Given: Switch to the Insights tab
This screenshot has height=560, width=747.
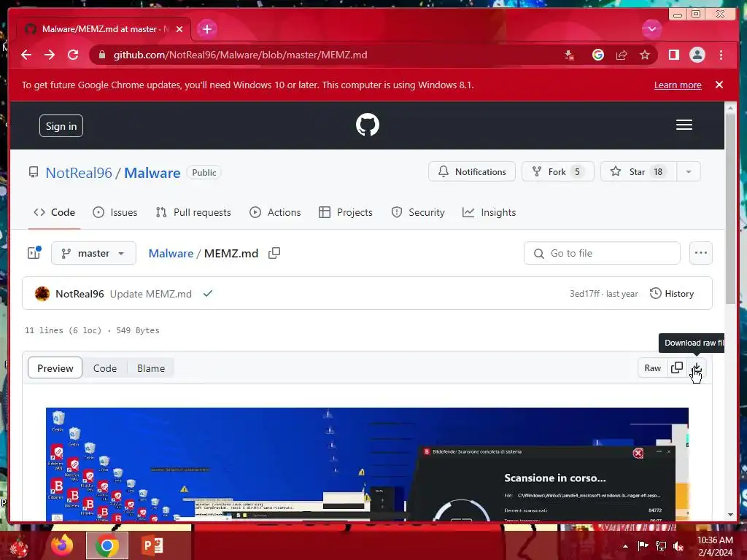Looking at the screenshot, I should pos(489,212).
